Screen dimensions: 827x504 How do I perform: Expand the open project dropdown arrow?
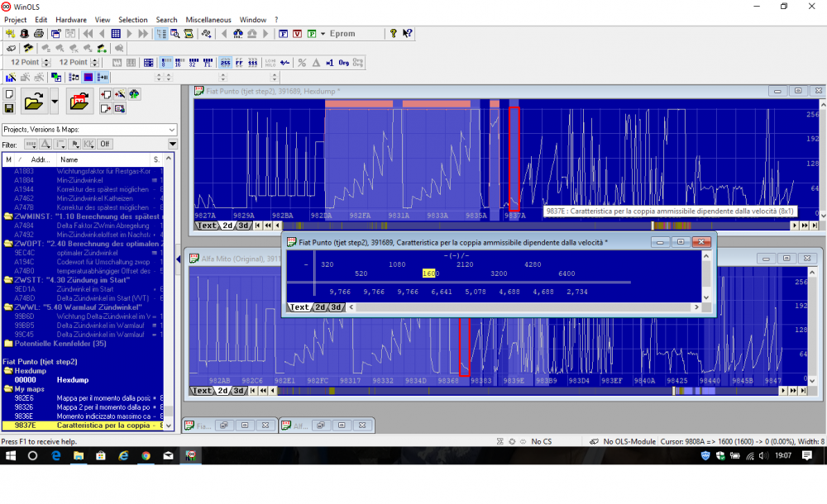pyautogui.click(x=54, y=102)
